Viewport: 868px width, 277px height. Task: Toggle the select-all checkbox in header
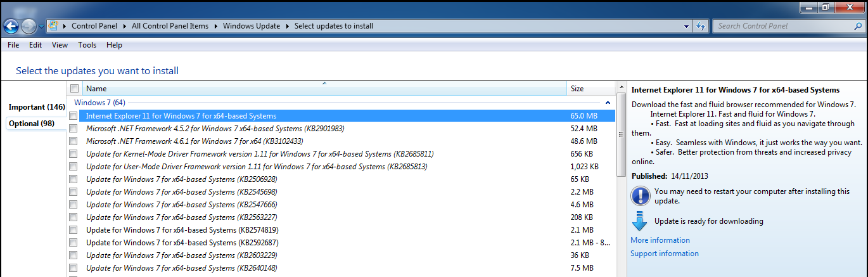[74, 89]
